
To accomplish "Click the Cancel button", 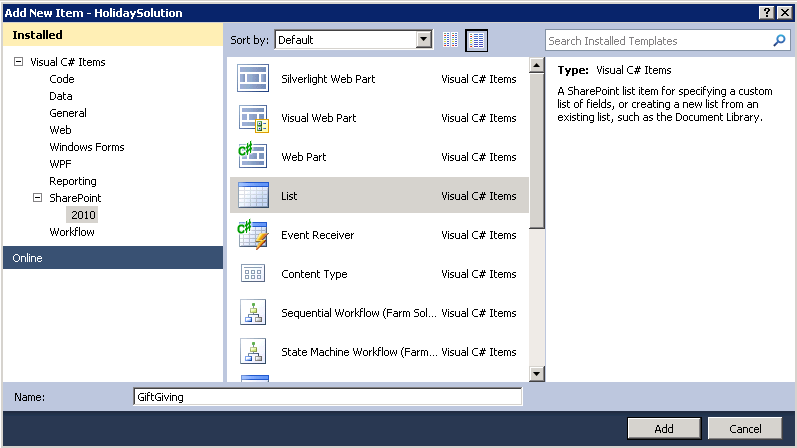I will click(745, 428).
